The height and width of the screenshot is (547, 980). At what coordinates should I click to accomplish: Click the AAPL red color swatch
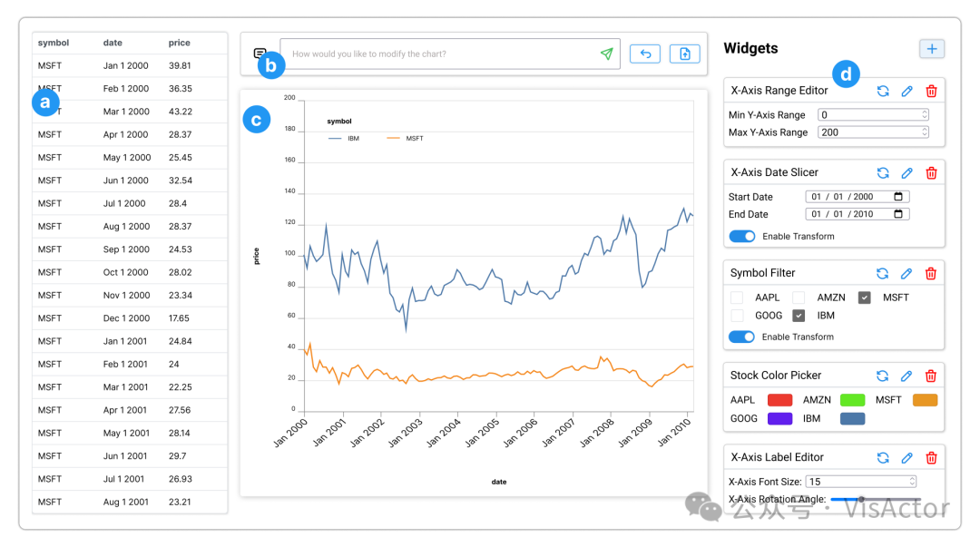(x=779, y=400)
